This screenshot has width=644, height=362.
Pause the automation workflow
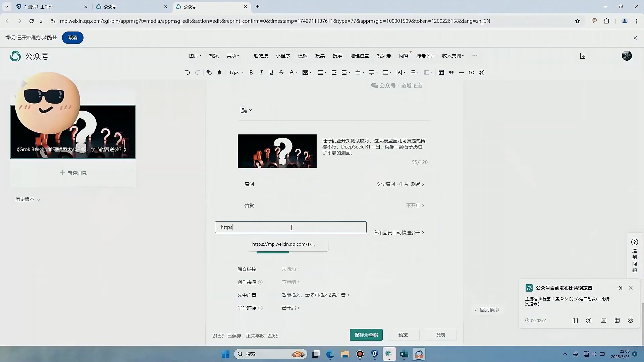click(x=575, y=320)
